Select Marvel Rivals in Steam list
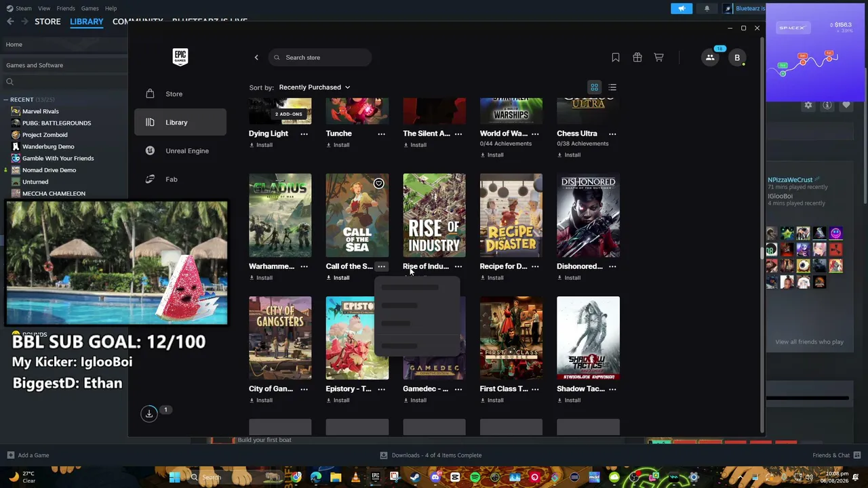The width and height of the screenshot is (868, 488). (x=41, y=111)
